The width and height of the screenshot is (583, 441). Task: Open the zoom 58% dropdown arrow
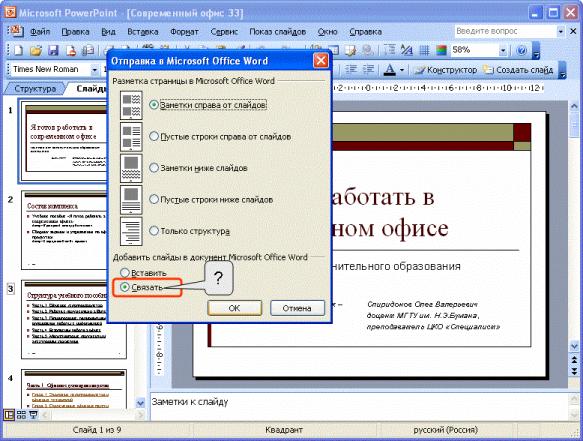click(x=503, y=50)
